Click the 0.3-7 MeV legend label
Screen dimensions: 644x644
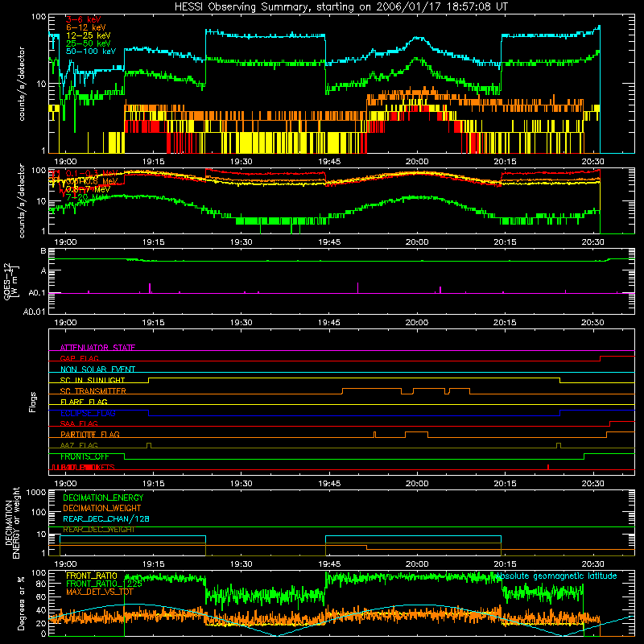88,189
